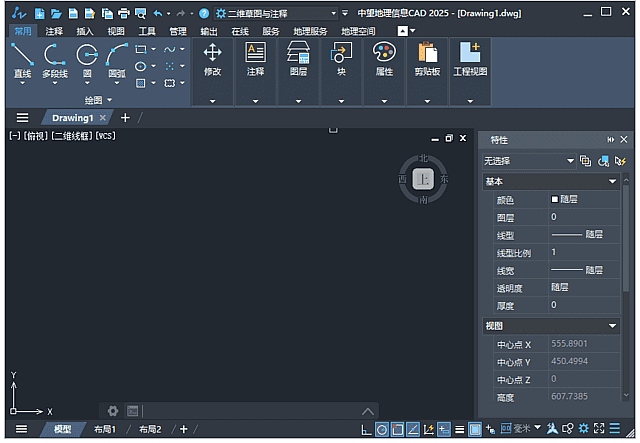This screenshot has width=640, height=443.
Task: Click the 颜色 随层 color swatch
Action: coord(556,199)
